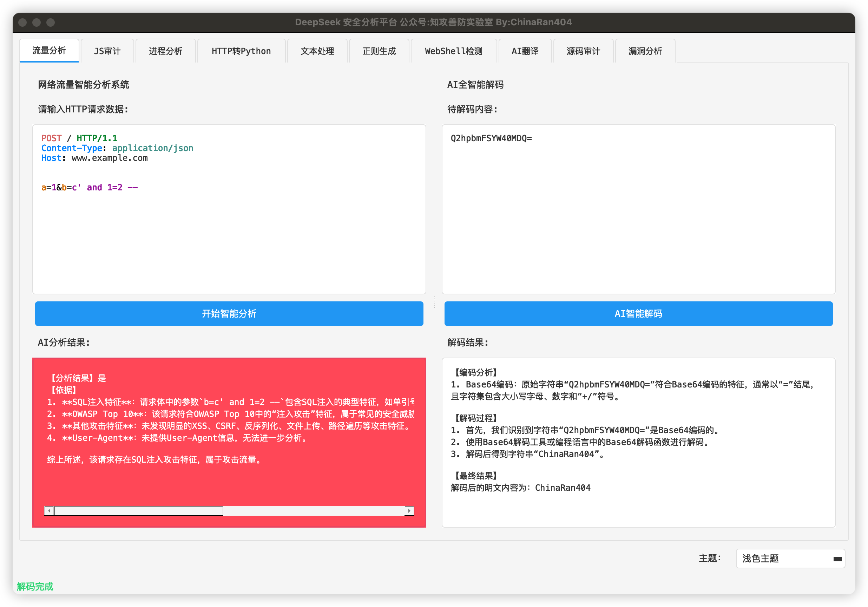Image resolution: width=868 pixels, height=607 pixels.
Task: Open the 进程分析 tab
Action: [165, 51]
